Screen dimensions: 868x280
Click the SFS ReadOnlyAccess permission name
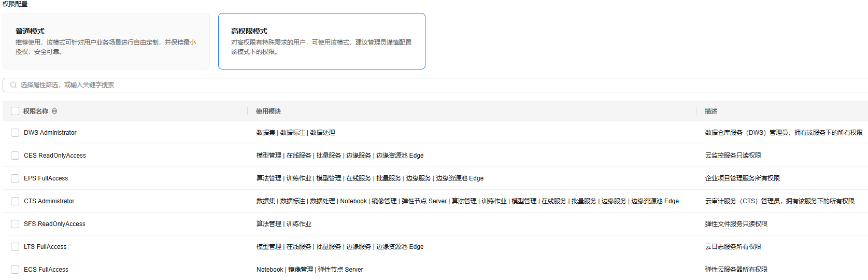click(x=54, y=224)
